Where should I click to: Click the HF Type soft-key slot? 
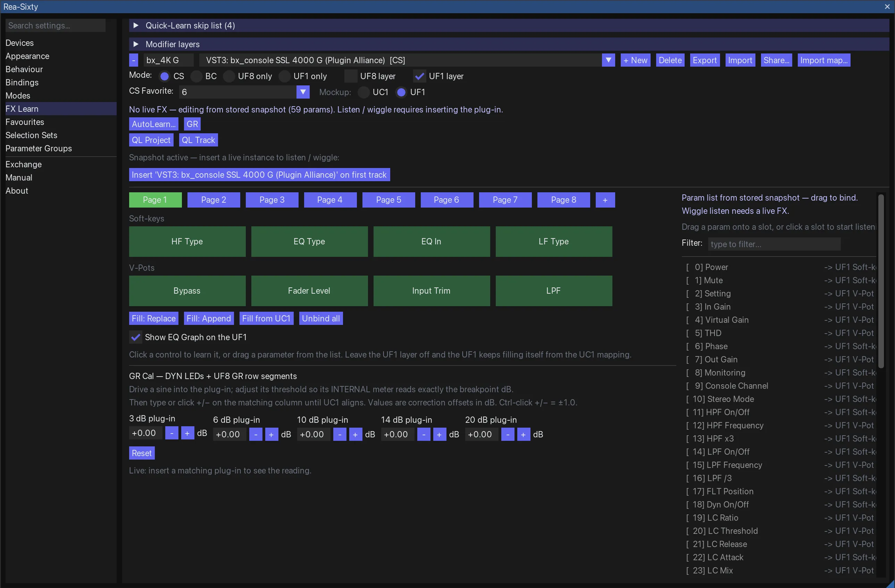coord(187,241)
